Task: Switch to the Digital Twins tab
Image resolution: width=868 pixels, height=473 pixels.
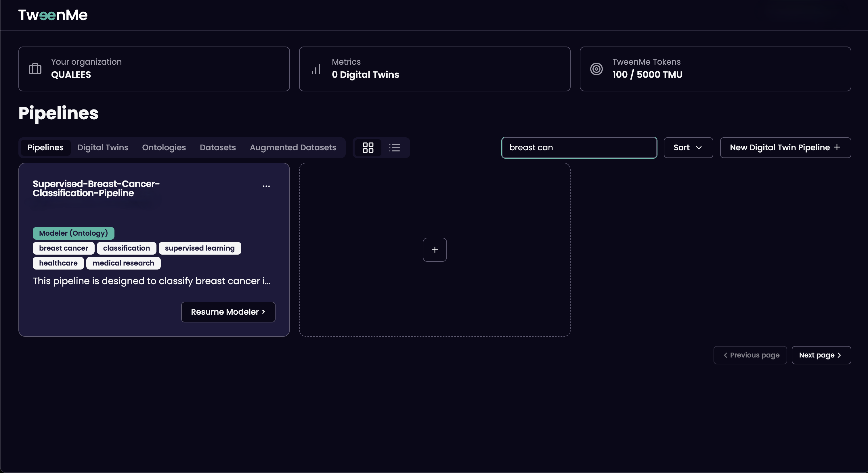Action: click(x=103, y=147)
